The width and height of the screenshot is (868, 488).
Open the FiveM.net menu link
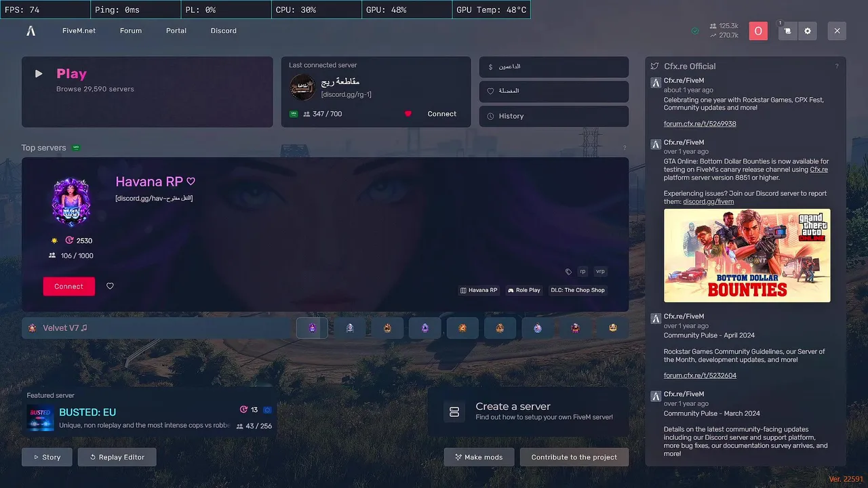point(79,30)
